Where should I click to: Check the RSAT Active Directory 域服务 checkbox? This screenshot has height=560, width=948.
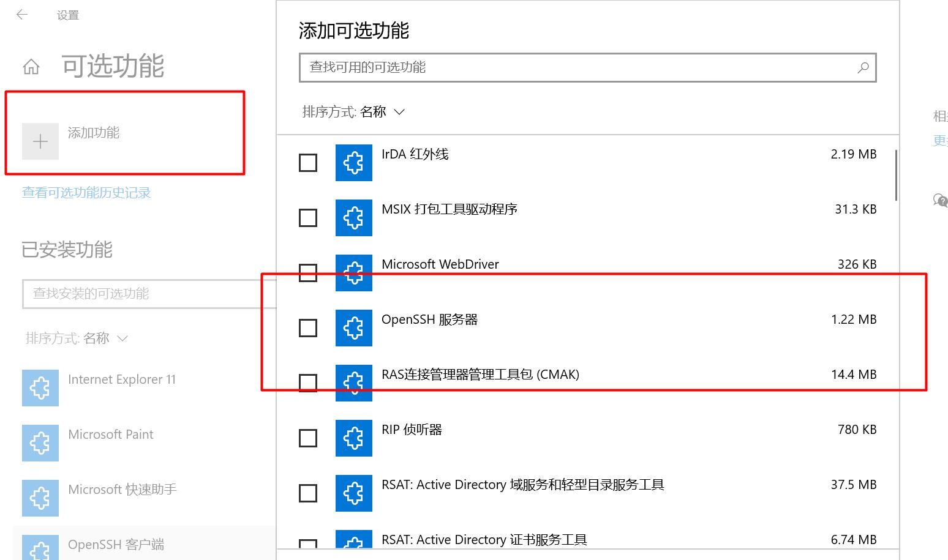point(308,493)
